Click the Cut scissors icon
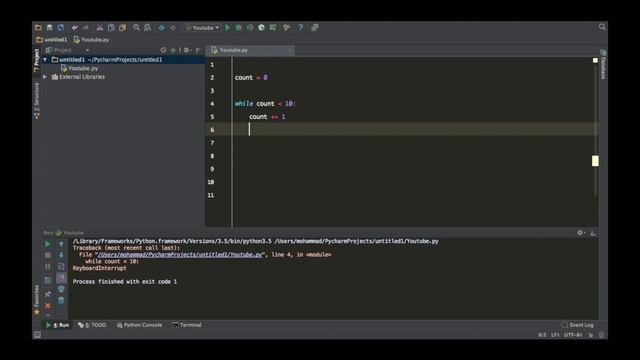 pos(100,28)
